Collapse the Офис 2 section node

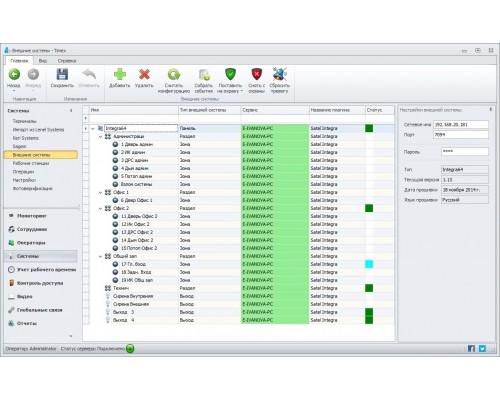pos(100,208)
